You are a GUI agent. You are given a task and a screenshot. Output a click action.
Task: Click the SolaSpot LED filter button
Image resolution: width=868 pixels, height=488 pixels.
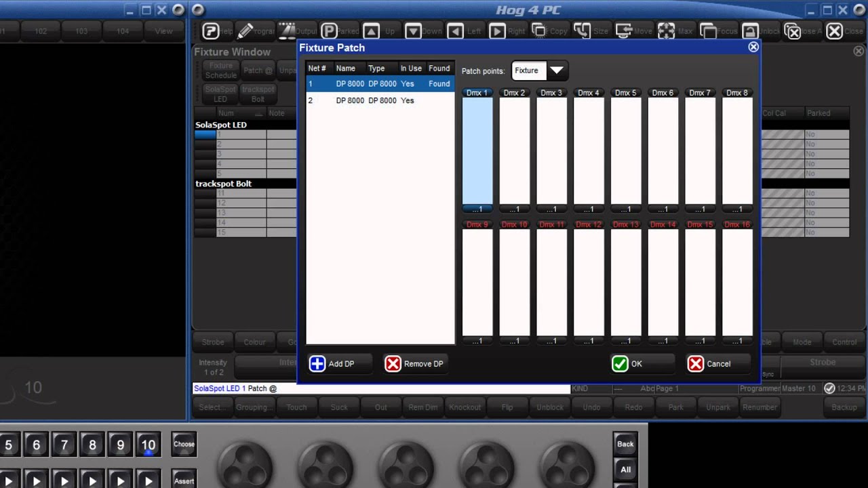tap(220, 94)
